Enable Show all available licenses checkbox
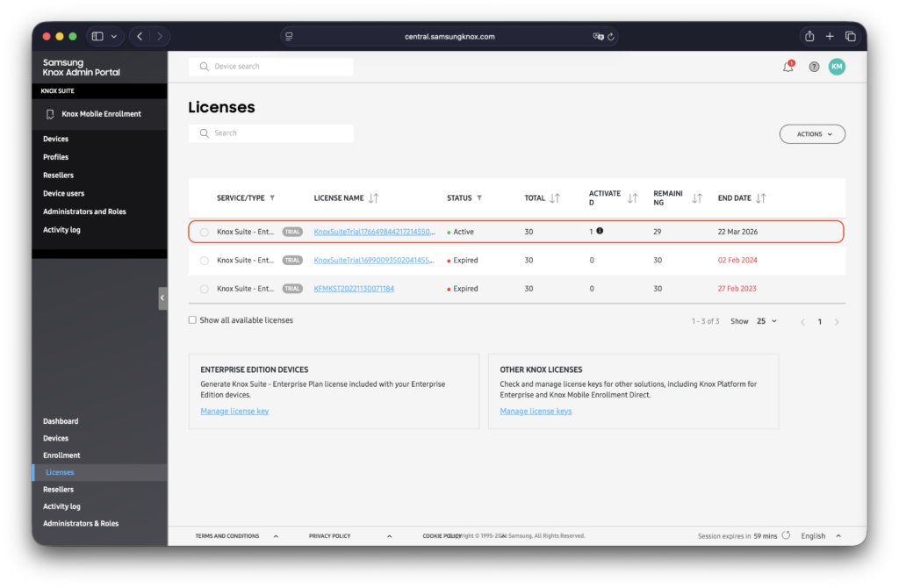The image size is (899, 588). 192,320
